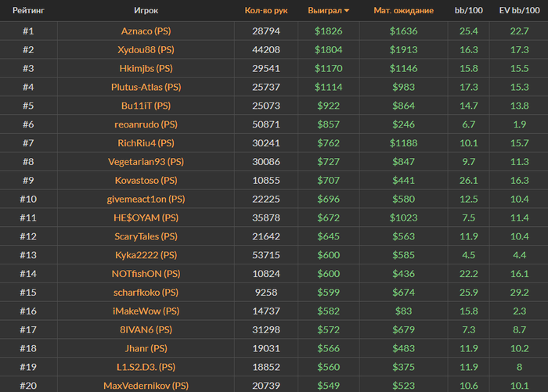548x392 pixels.
Task: Open HE$OYAM (PS) player profile
Action: click(x=146, y=218)
